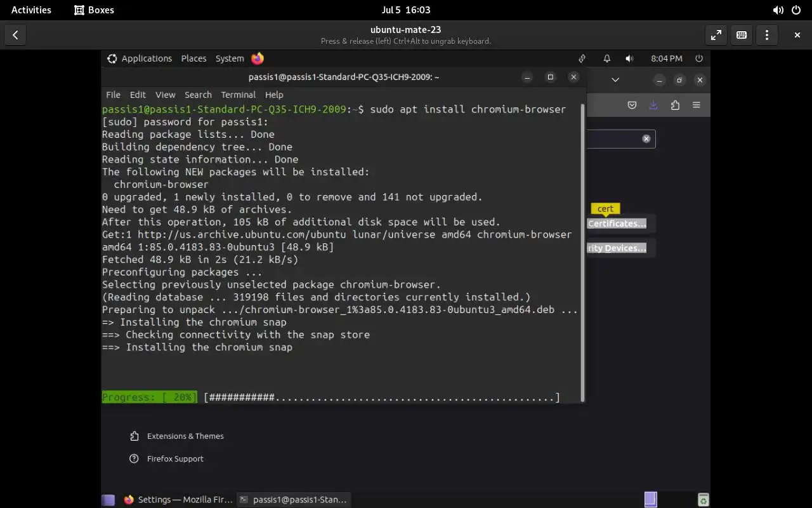Open the Trash icon in bottom panel
The width and height of the screenshot is (812, 508).
(x=702, y=500)
